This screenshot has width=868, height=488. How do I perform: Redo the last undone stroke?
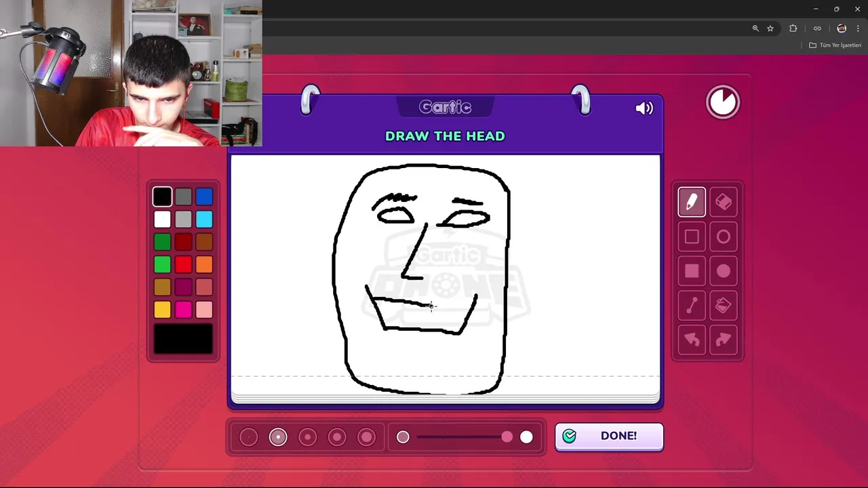click(x=724, y=340)
